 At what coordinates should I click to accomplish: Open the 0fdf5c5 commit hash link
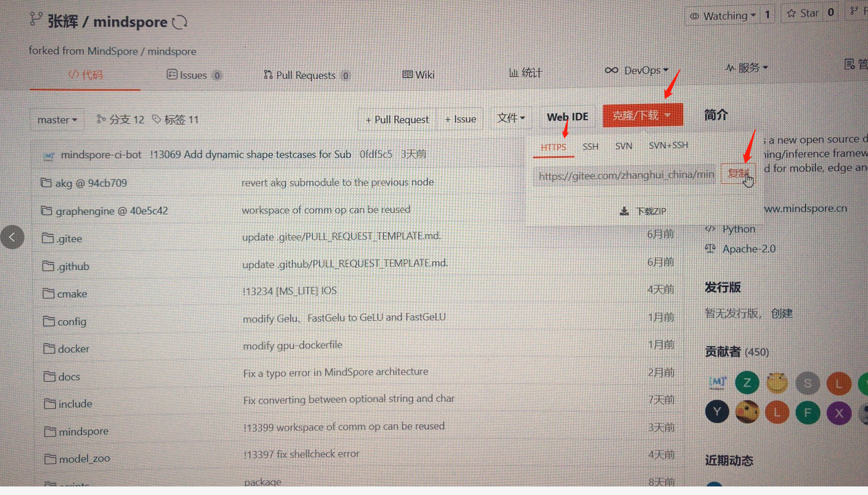coord(376,154)
